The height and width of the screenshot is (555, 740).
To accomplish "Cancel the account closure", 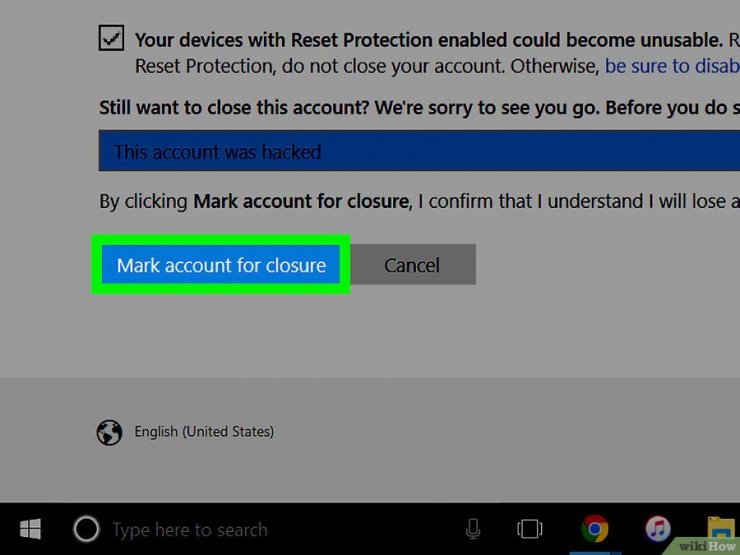I will (x=412, y=265).
